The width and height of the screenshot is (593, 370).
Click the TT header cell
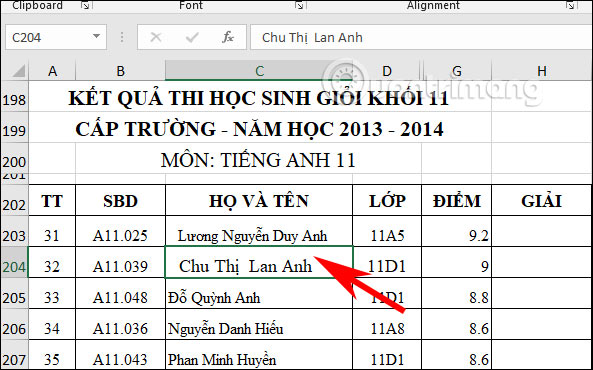pos(52,201)
